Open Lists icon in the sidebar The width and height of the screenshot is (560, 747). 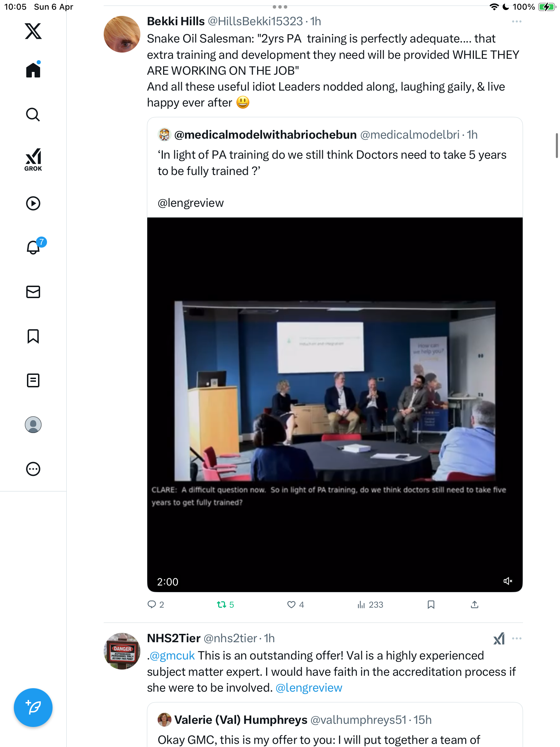pos(33,380)
